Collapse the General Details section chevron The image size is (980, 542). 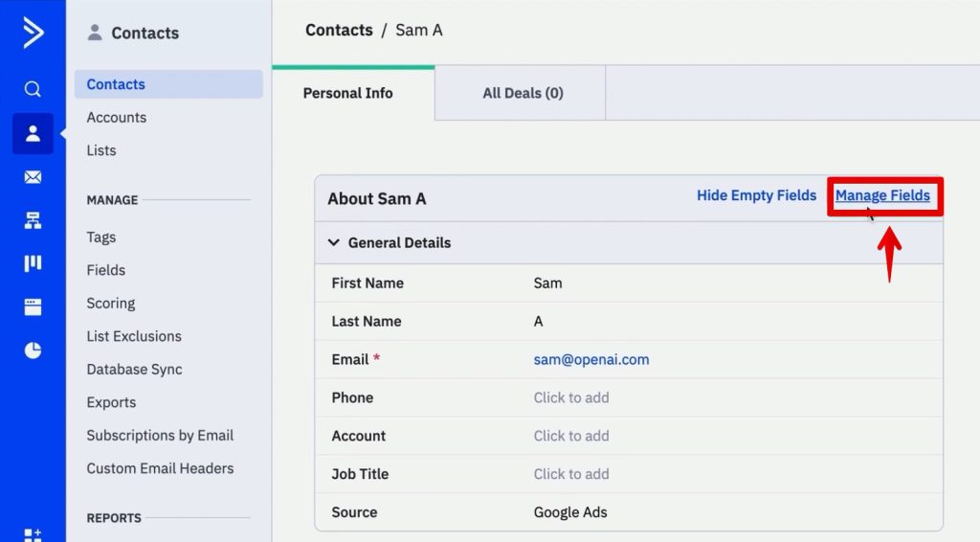(x=334, y=242)
